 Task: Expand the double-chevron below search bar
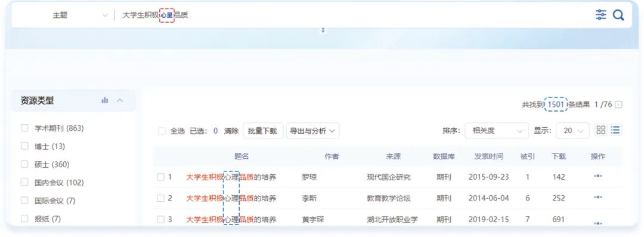(323, 31)
